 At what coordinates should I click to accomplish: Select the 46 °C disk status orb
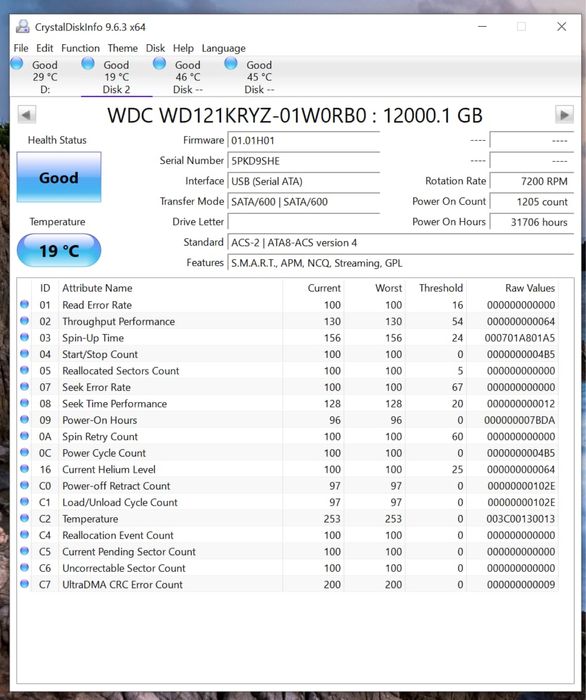tap(159, 63)
